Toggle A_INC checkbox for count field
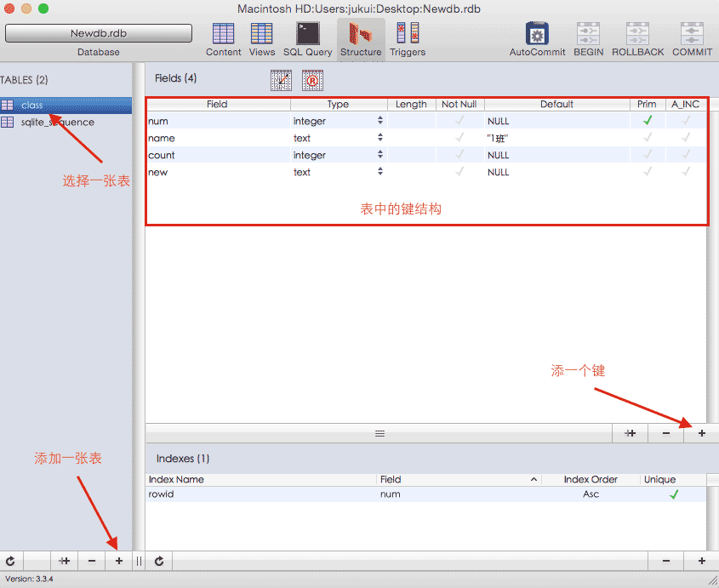Image resolution: width=719 pixels, height=588 pixels. 685,155
